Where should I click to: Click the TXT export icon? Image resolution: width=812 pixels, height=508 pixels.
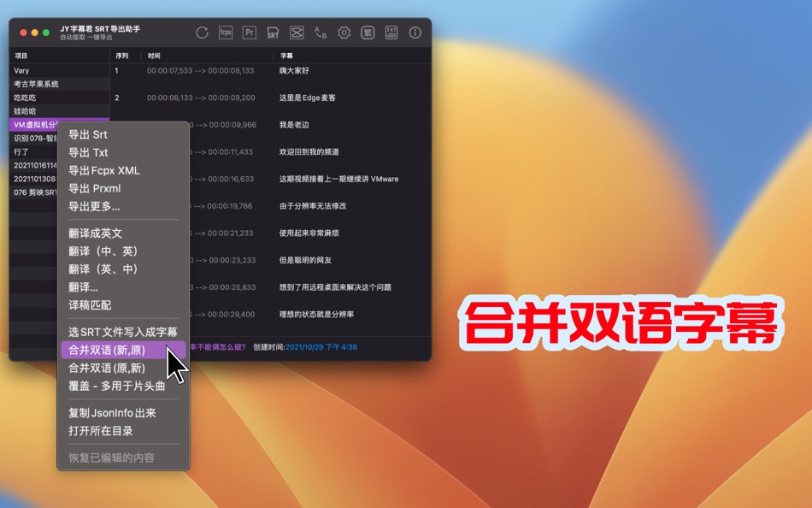(391, 32)
